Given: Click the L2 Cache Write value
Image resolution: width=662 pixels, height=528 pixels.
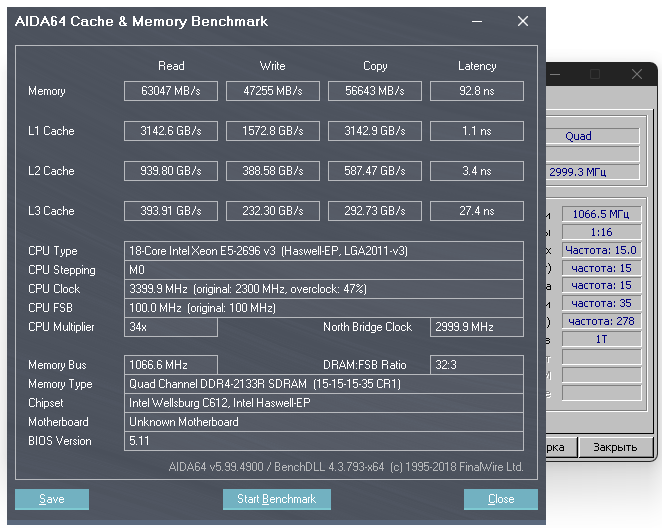Looking at the screenshot, I should (x=273, y=171).
